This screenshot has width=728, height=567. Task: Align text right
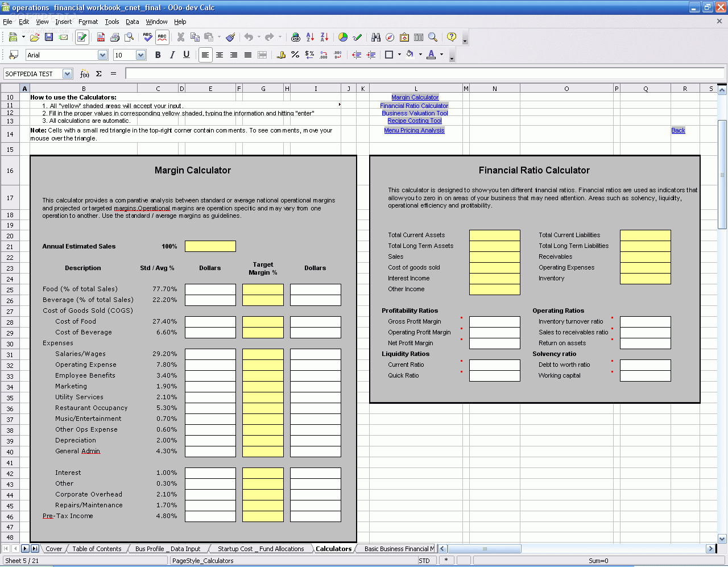tap(234, 55)
